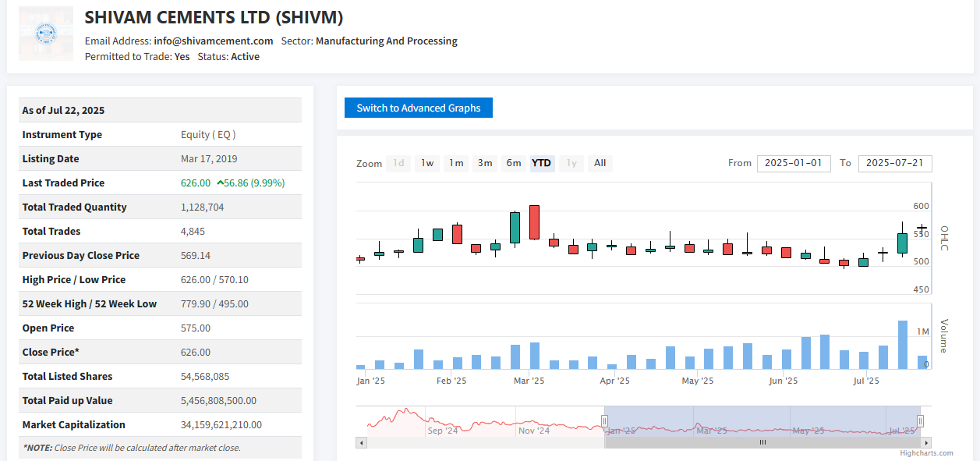Click the Sector Manufacturing And Processing text
The width and height of the screenshot is (980, 461).
tap(370, 41)
